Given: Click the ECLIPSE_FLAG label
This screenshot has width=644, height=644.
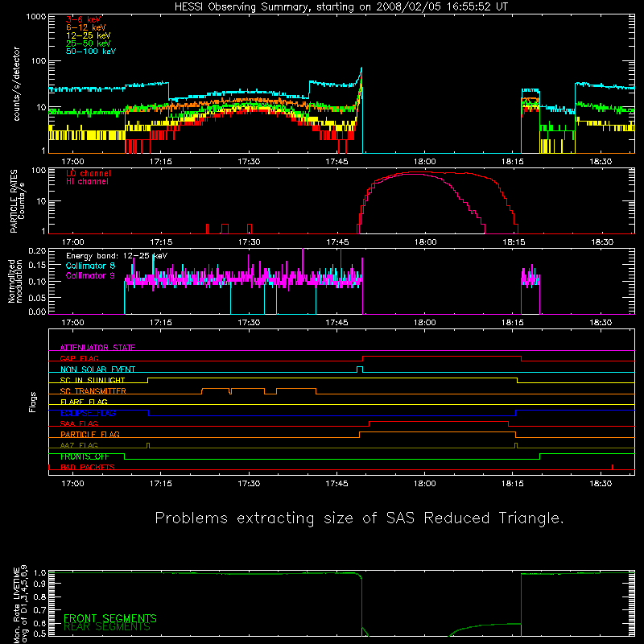Looking at the screenshot, I should [x=88, y=413].
